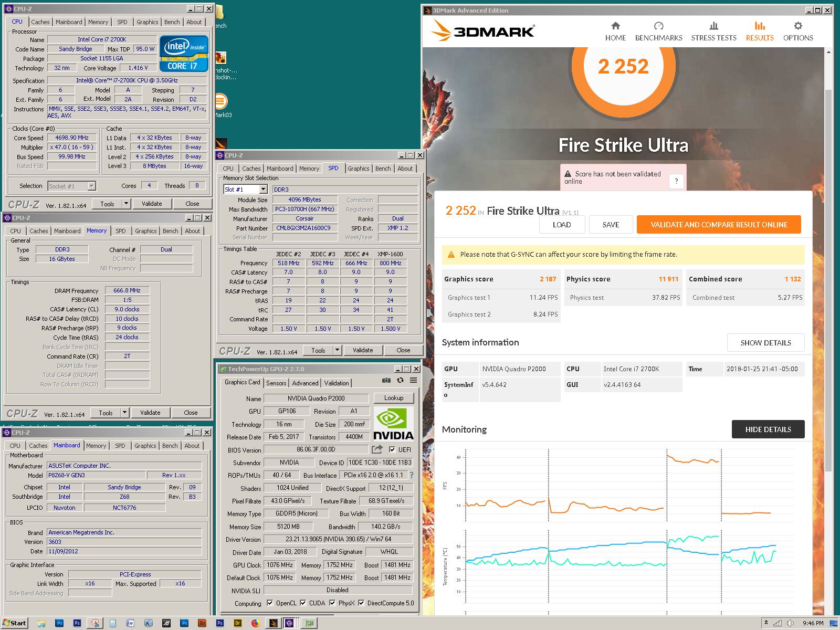Click the Bus Interface question mark in GPU-Z
The image size is (840, 630).
click(412, 475)
